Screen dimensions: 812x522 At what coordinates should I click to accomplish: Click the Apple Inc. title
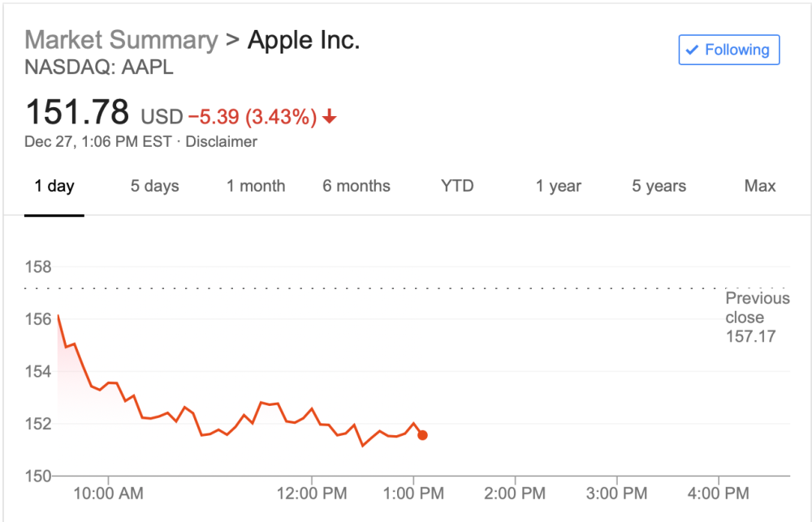(303, 40)
